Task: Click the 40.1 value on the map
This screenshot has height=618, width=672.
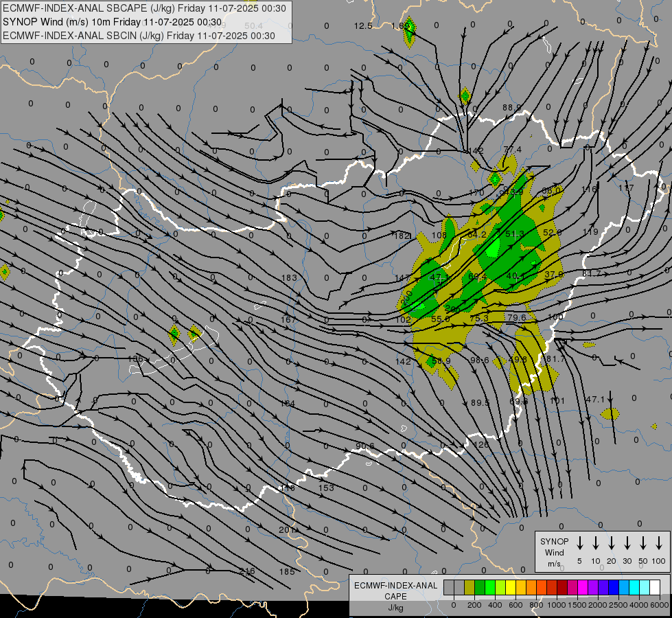Action: pyautogui.click(x=515, y=276)
